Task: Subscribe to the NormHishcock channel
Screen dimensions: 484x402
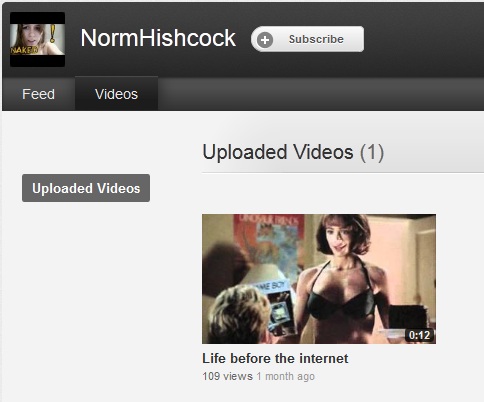Action: coord(307,39)
